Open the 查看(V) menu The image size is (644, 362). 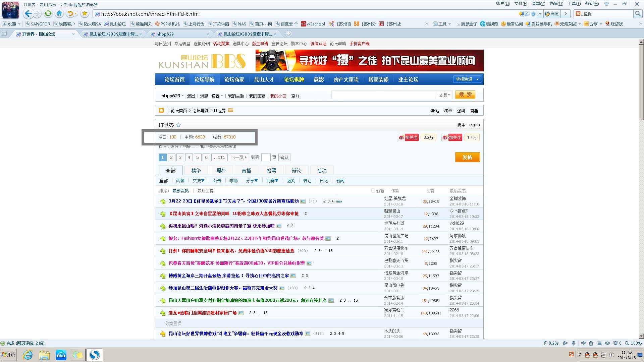pos(538,4)
